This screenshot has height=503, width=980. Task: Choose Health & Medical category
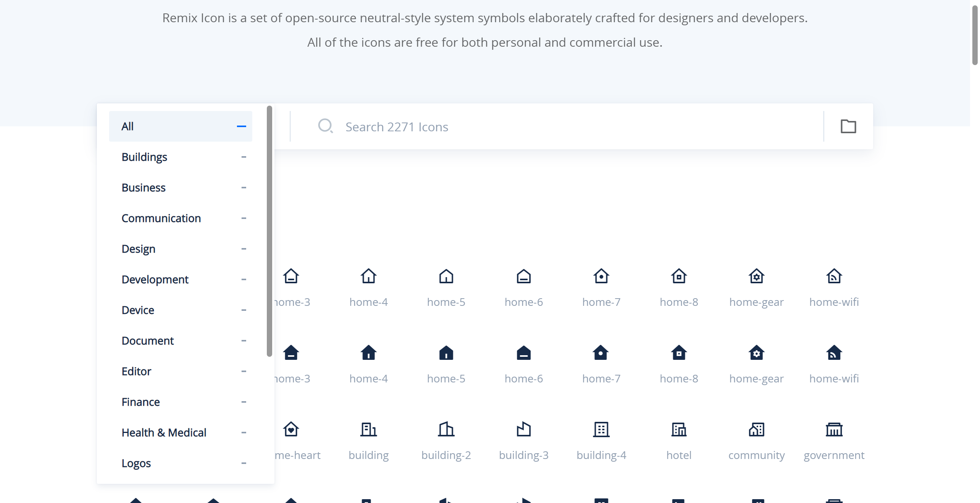coord(181,433)
